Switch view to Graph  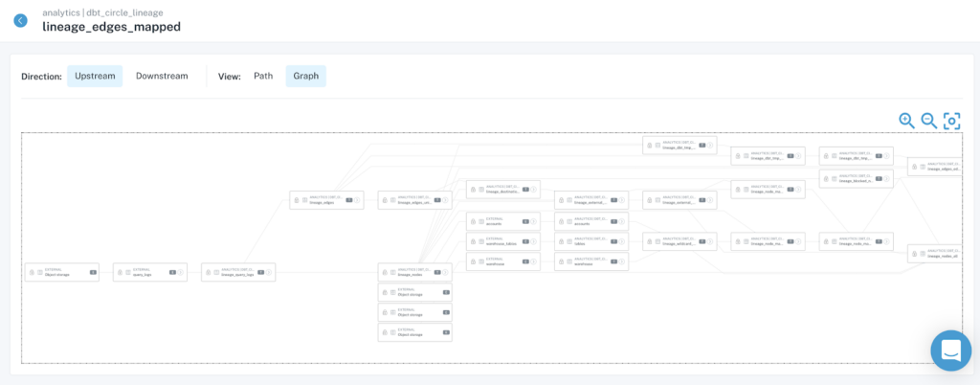(306, 76)
